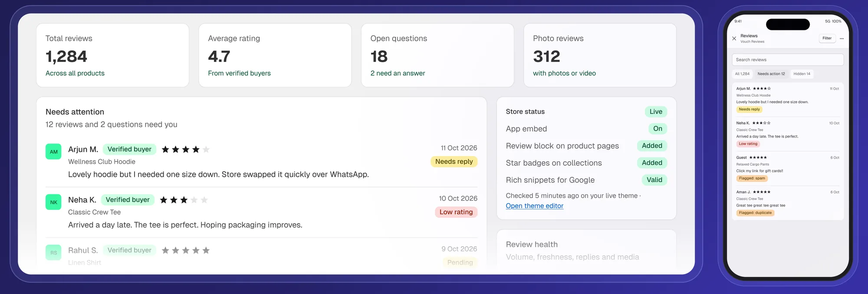The width and height of the screenshot is (868, 294).
Task: Click the 'with photos or video' text
Action: pyautogui.click(x=564, y=73)
